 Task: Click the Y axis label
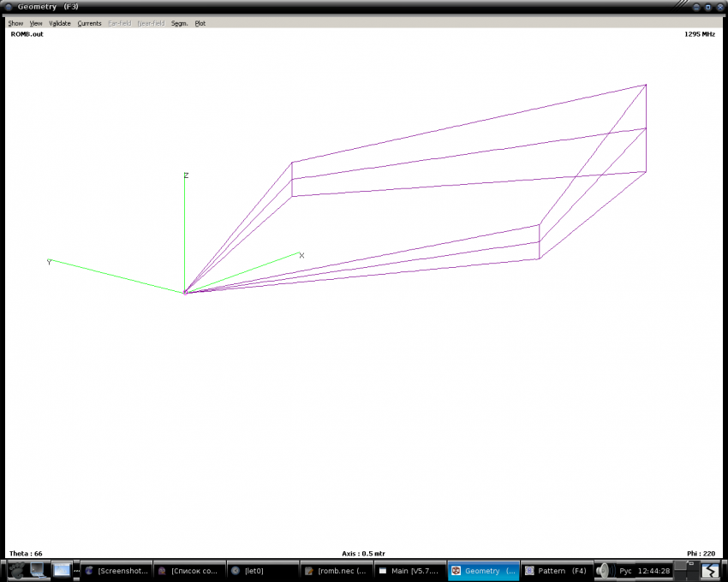[49, 262]
